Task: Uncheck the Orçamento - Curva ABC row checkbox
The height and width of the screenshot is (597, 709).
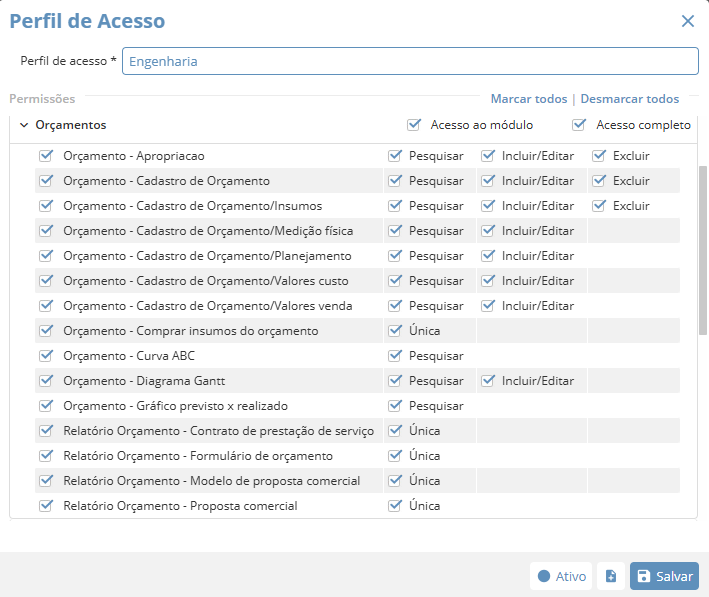Action: click(45, 356)
